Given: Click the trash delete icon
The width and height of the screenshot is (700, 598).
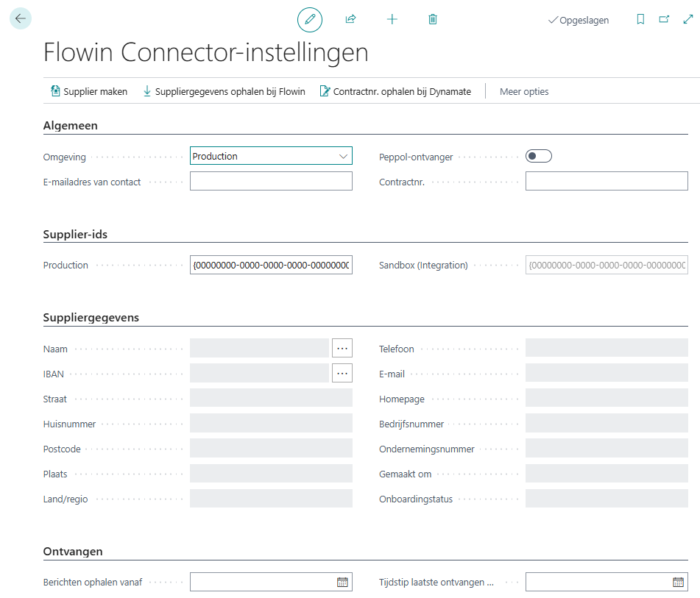Looking at the screenshot, I should click(x=433, y=20).
